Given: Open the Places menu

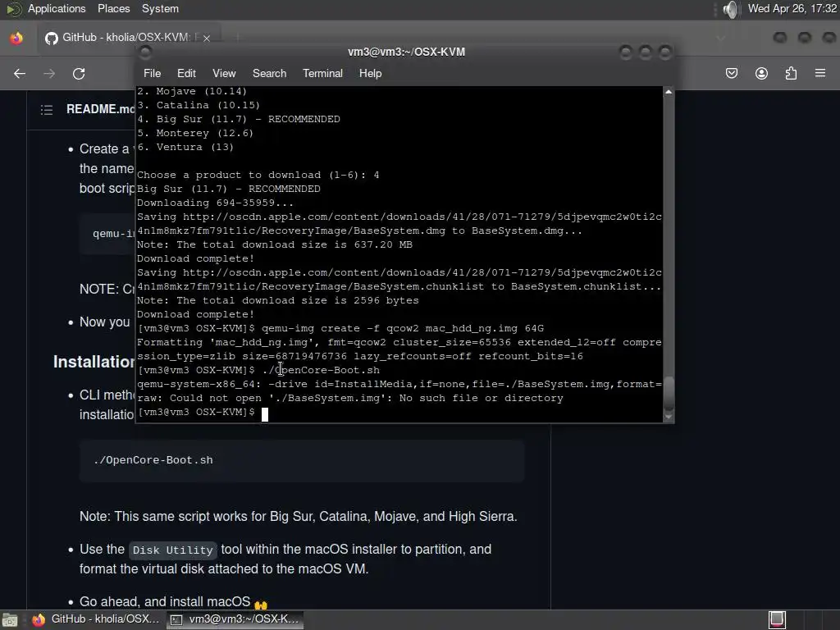Looking at the screenshot, I should pyautogui.click(x=113, y=8).
